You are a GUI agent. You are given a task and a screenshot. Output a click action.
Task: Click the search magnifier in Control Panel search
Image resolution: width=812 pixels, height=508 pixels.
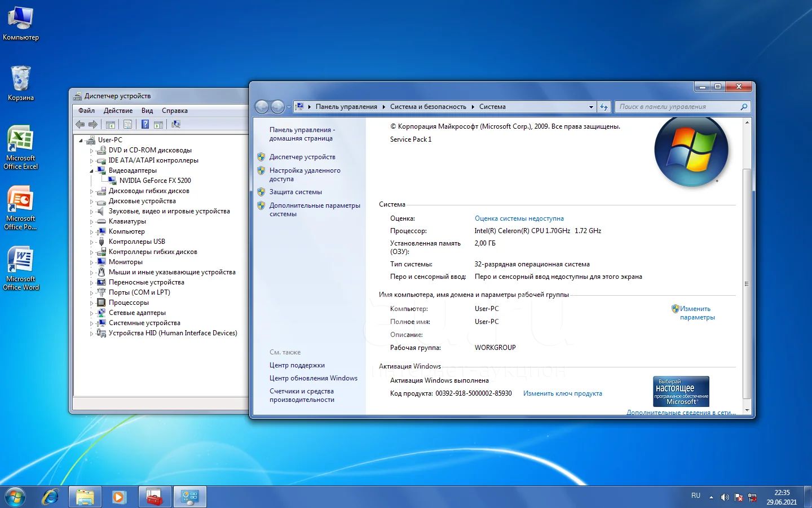[744, 107]
